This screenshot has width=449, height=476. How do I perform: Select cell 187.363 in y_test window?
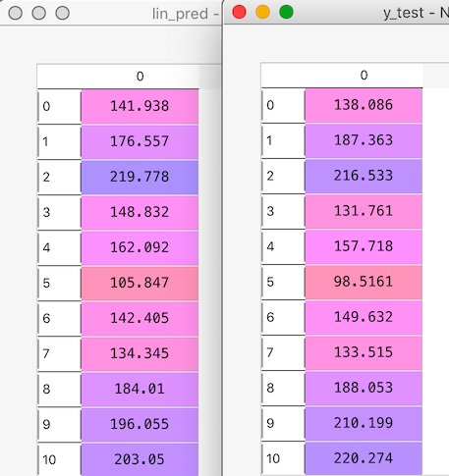coord(364,140)
